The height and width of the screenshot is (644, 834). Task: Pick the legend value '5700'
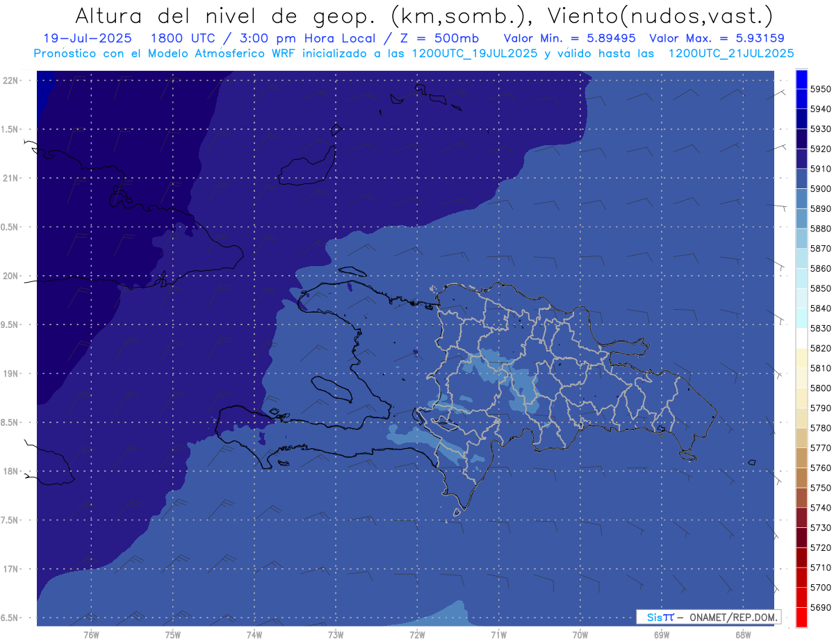(820, 587)
